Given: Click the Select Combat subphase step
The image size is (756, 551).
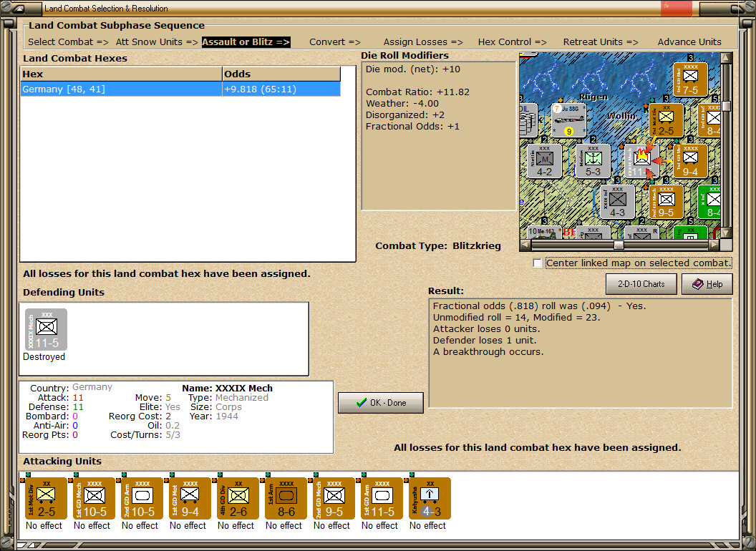Looking at the screenshot, I should (67, 42).
